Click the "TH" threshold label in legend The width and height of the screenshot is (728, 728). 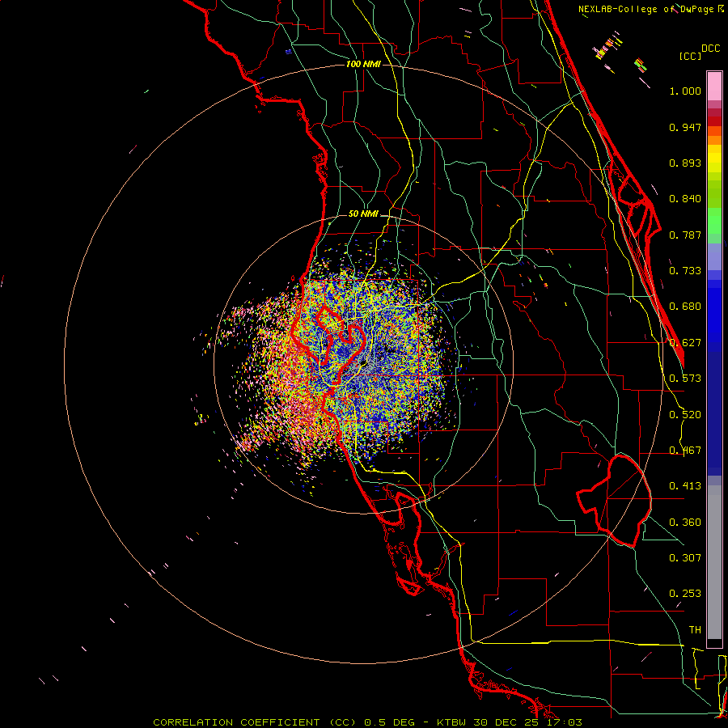[695, 630]
